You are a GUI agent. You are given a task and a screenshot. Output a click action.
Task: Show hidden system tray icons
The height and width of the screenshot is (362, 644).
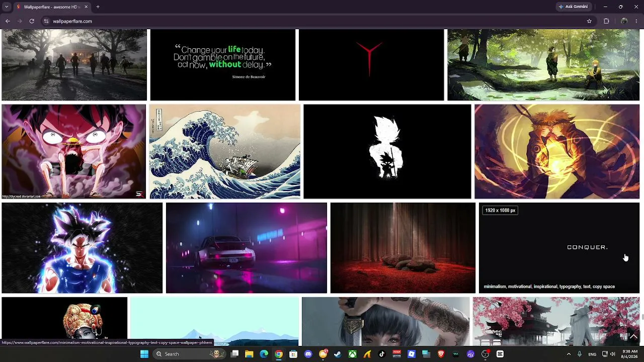[x=569, y=354]
